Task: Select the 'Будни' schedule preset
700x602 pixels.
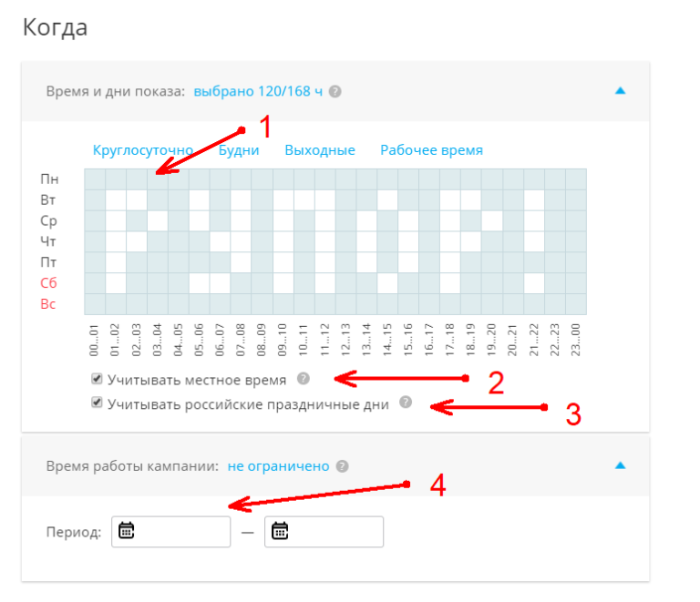Action: pyautogui.click(x=239, y=150)
